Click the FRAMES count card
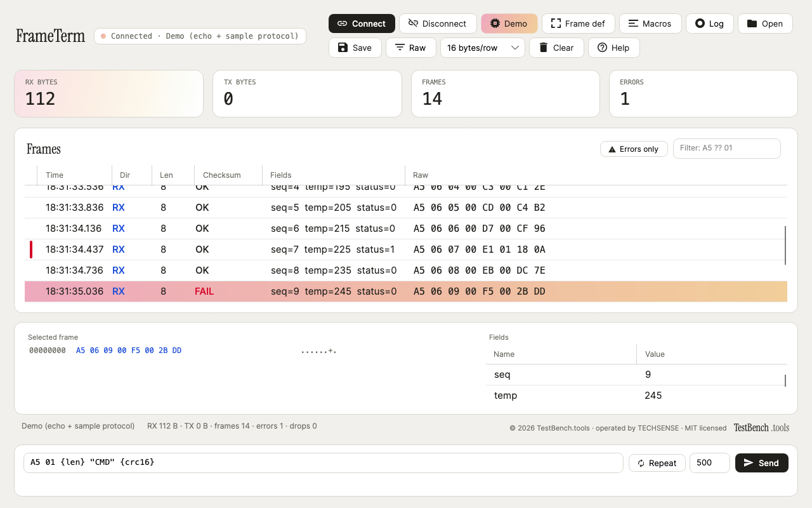Viewport: 812px width, 508px height. (x=506, y=93)
